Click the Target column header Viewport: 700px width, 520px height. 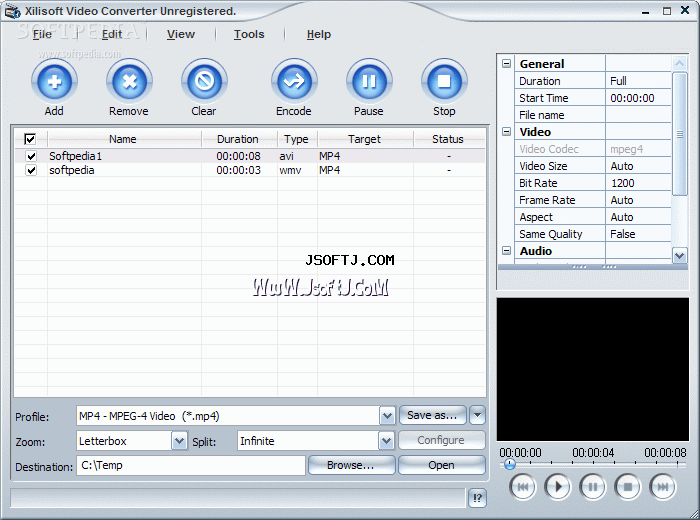tap(365, 139)
